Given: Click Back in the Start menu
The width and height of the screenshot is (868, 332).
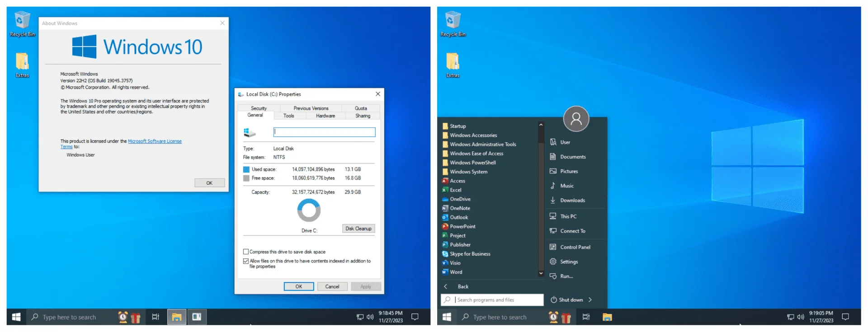Looking at the screenshot, I should [x=458, y=286].
